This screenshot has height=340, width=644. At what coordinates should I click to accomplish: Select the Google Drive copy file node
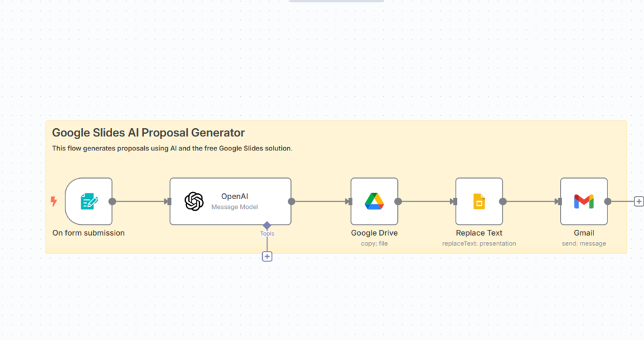[x=374, y=201]
